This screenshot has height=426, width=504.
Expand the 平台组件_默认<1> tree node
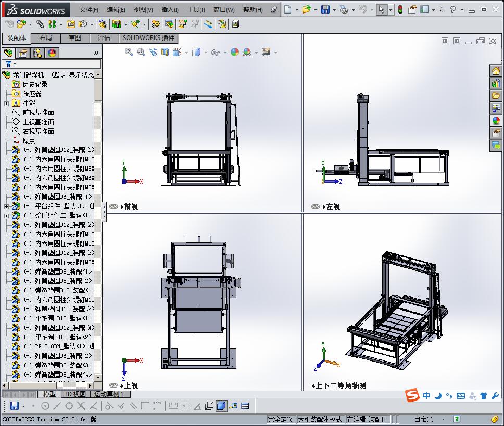coord(6,206)
